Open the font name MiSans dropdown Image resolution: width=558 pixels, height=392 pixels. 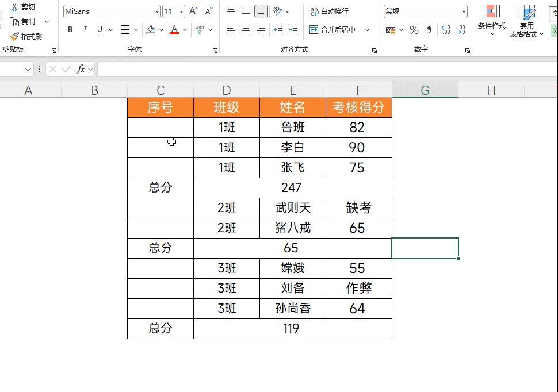click(x=157, y=11)
